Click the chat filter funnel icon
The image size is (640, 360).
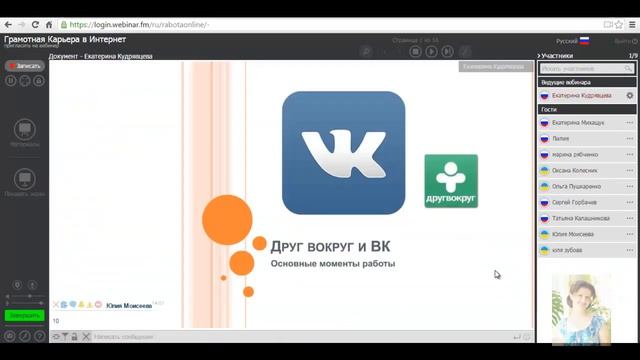click(65, 337)
